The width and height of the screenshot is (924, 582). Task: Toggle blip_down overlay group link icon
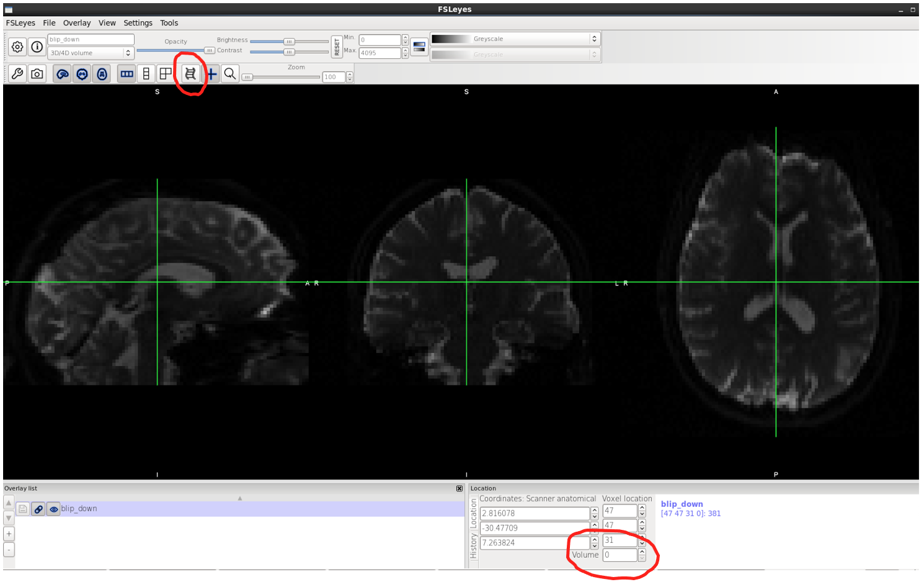click(x=38, y=509)
